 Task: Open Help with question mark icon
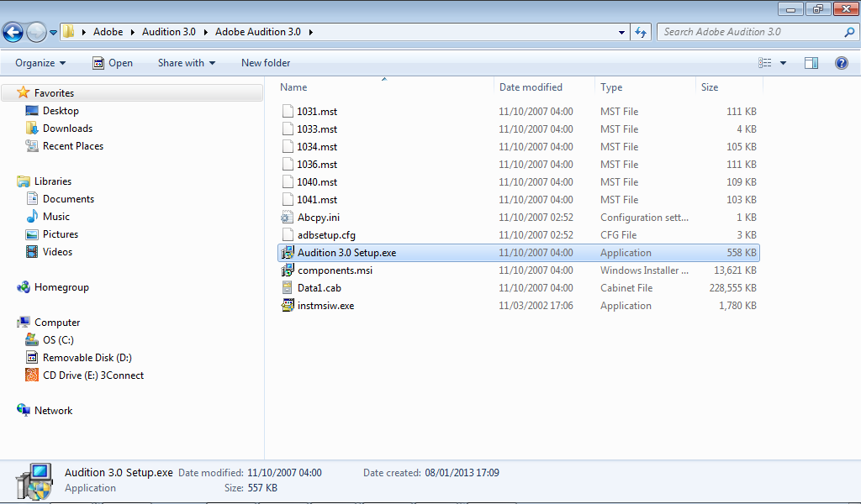coord(841,63)
